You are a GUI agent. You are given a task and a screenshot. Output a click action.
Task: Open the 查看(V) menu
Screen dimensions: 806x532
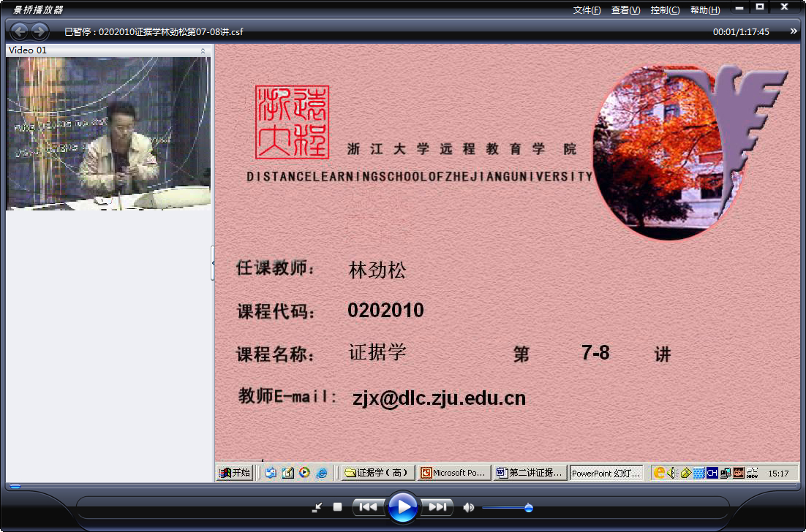625,9
